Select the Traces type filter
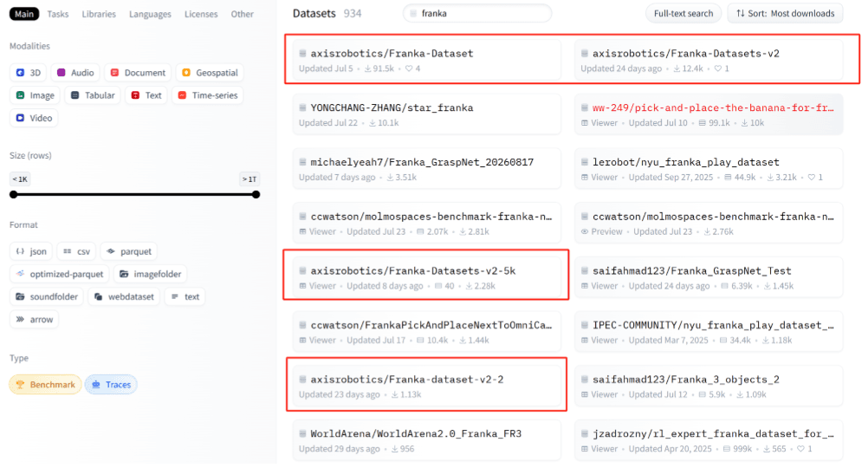This screenshot has height=468, width=868. point(111,385)
